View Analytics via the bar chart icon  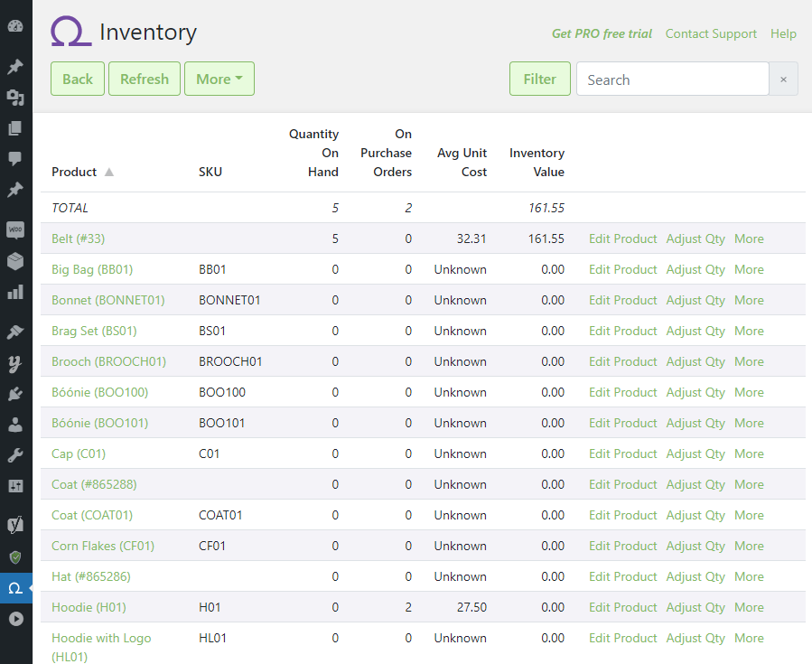[16, 293]
